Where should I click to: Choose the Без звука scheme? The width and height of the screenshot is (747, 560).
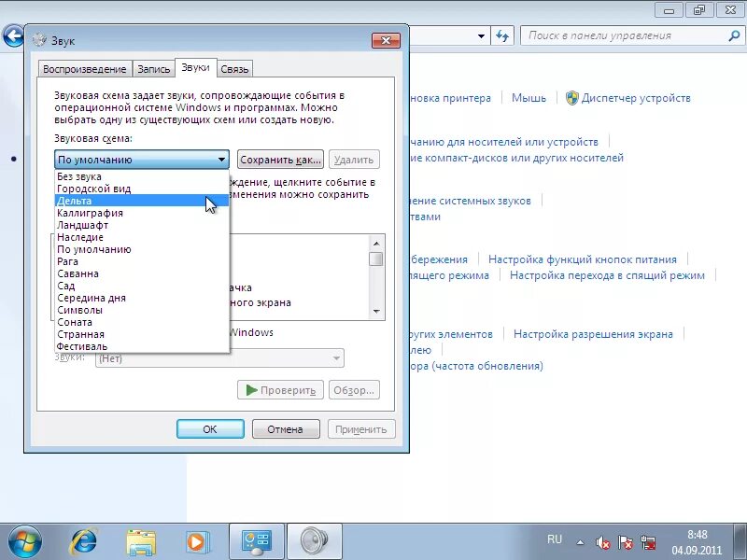tap(142, 176)
